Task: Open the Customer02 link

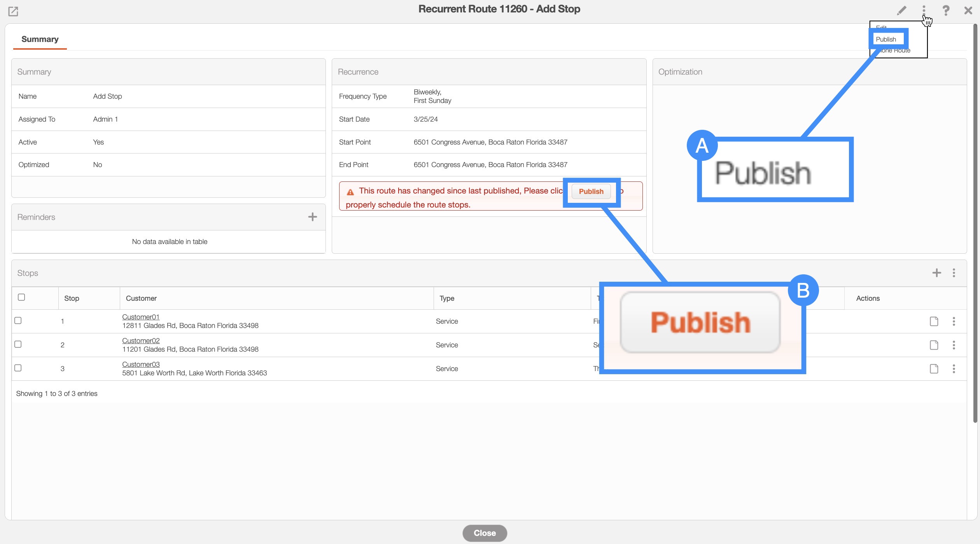Action: pyautogui.click(x=141, y=341)
